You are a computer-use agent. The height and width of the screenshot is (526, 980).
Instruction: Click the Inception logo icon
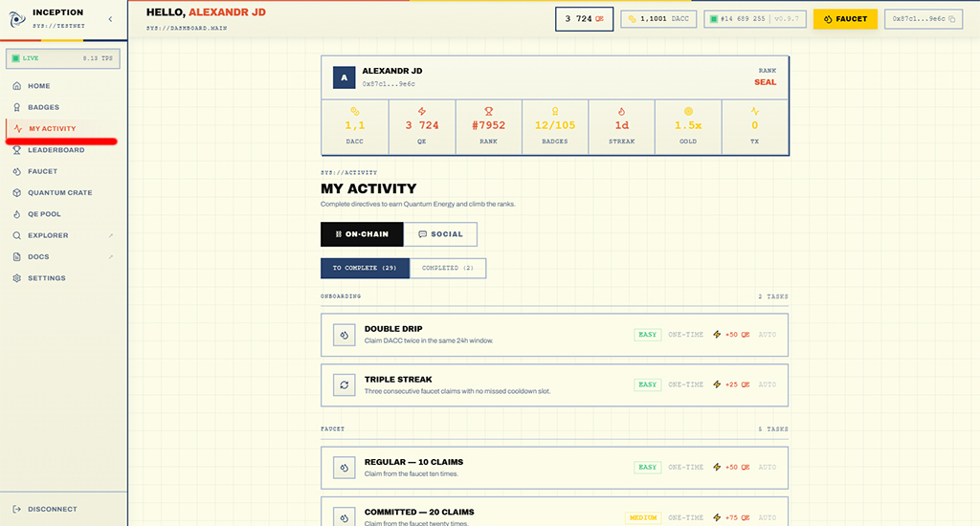pyautogui.click(x=18, y=19)
